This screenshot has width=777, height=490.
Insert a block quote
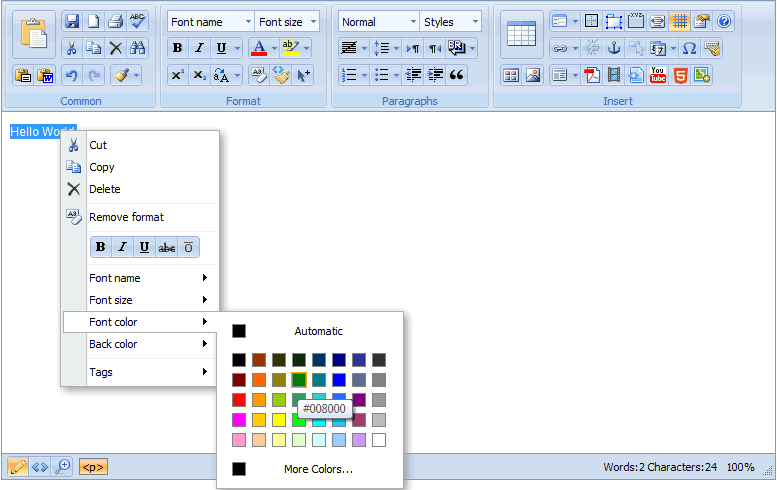tap(457, 75)
